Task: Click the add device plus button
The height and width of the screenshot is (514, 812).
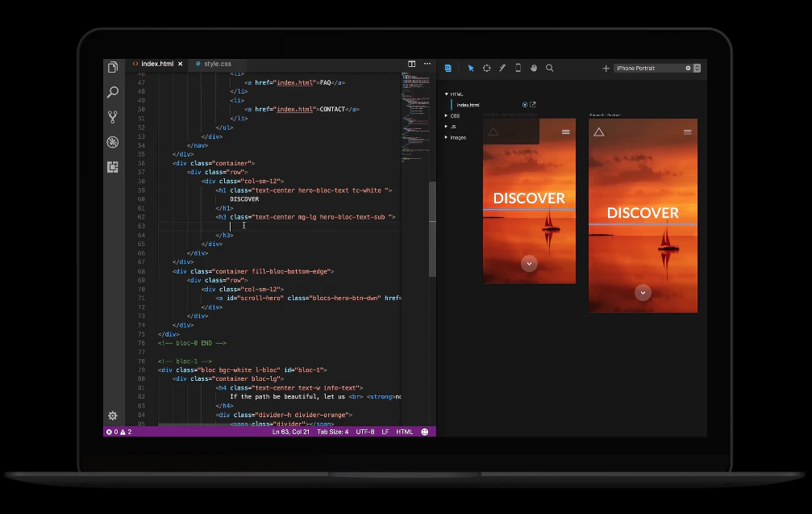Action: (x=606, y=69)
